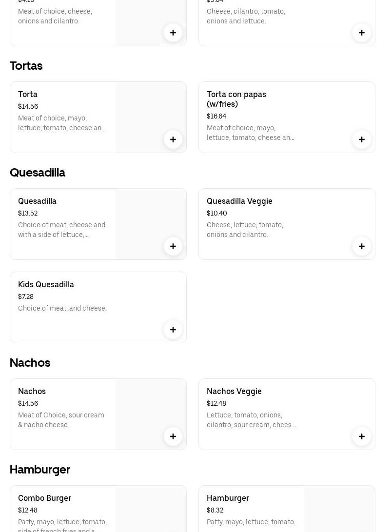Screen dimensions: 392x532
Task: Add Kids Quesadilla using plus icon
Action: 173,330
